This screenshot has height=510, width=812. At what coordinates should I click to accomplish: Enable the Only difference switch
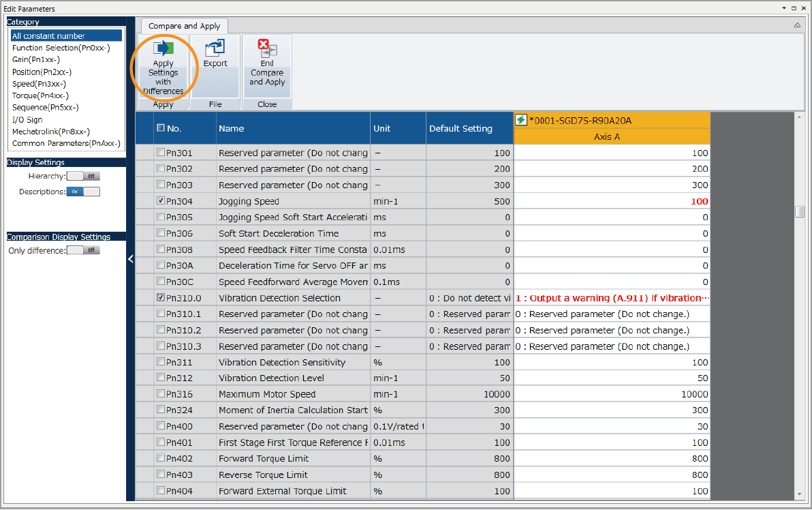pos(83,250)
